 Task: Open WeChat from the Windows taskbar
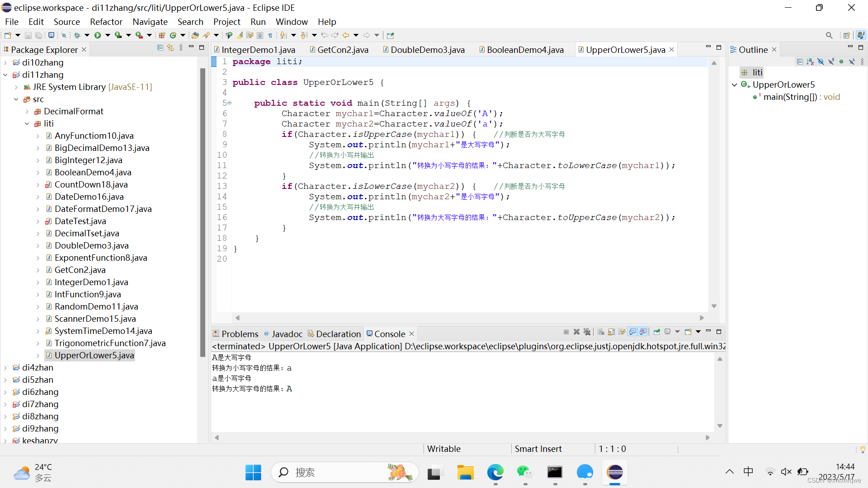pyautogui.click(x=524, y=473)
